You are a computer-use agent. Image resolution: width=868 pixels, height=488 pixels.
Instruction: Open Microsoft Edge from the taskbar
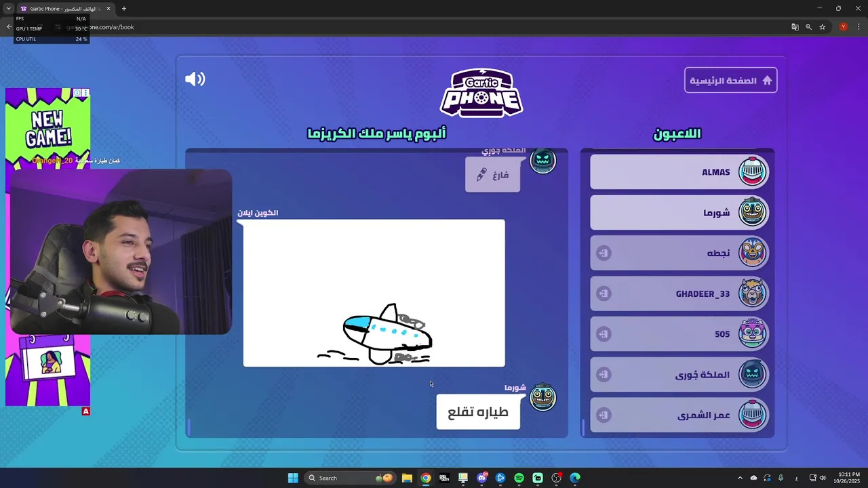click(x=575, y=478)
